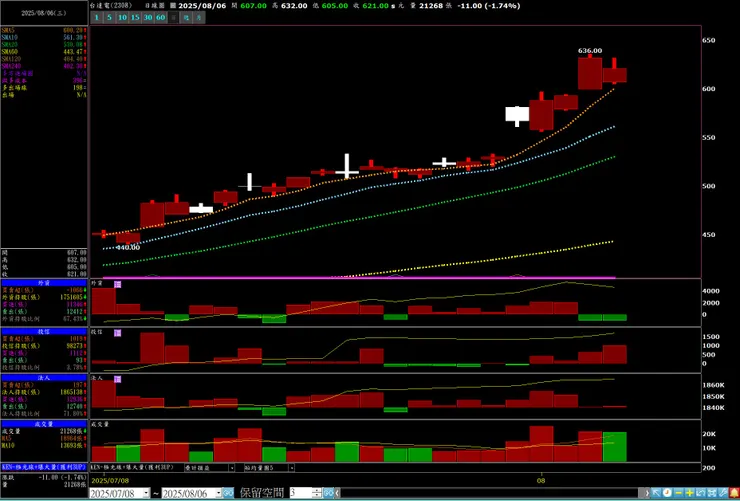Select the 成交量 panel header
Image resolution: width=740 pixels, height=501 pixels.
pyautogui.click(x=44, y=424)
